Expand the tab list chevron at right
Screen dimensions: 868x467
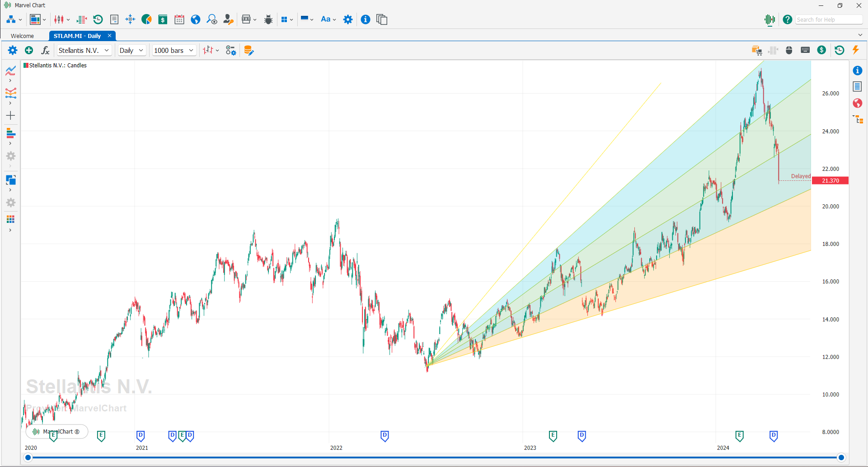pyautogui.click(x=860, y=35)
